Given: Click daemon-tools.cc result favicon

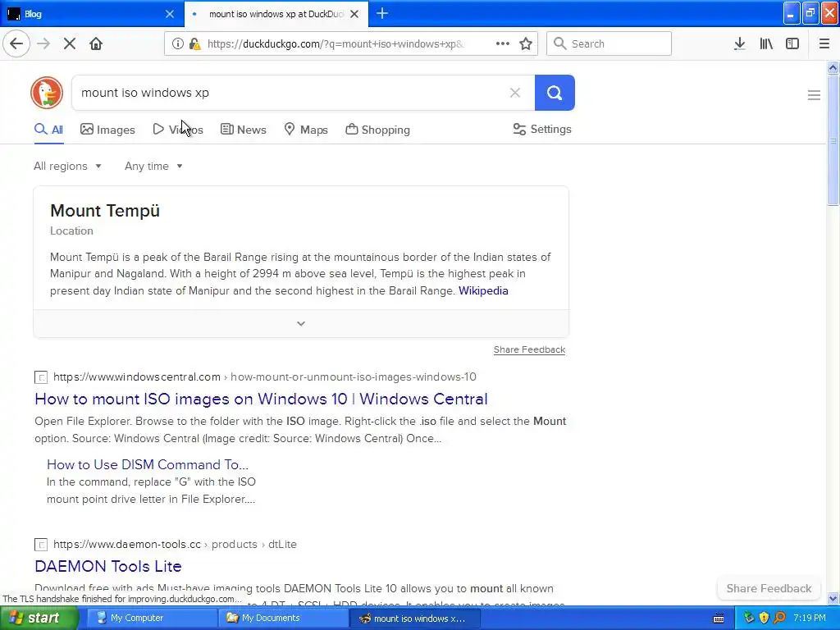Looking at the screenshot, I should (41, 545).
